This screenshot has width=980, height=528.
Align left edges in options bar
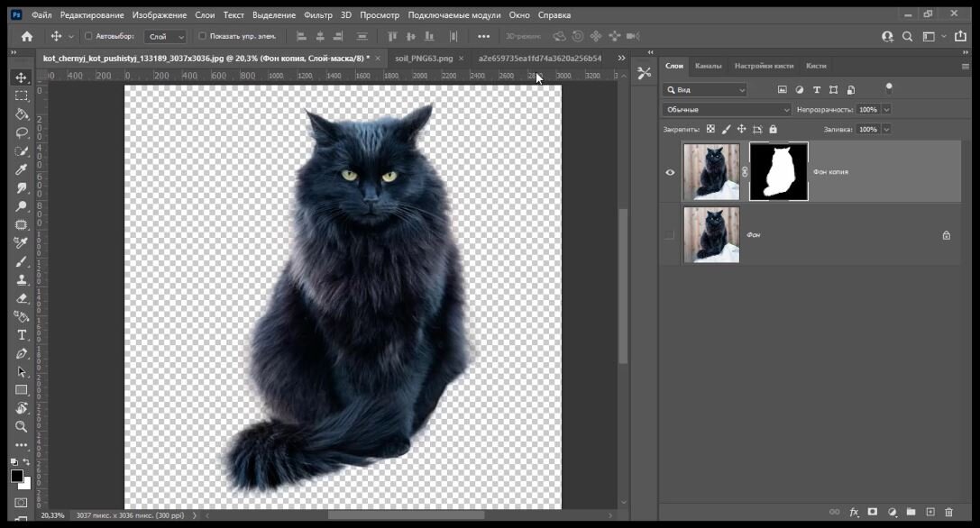point(301,36)
